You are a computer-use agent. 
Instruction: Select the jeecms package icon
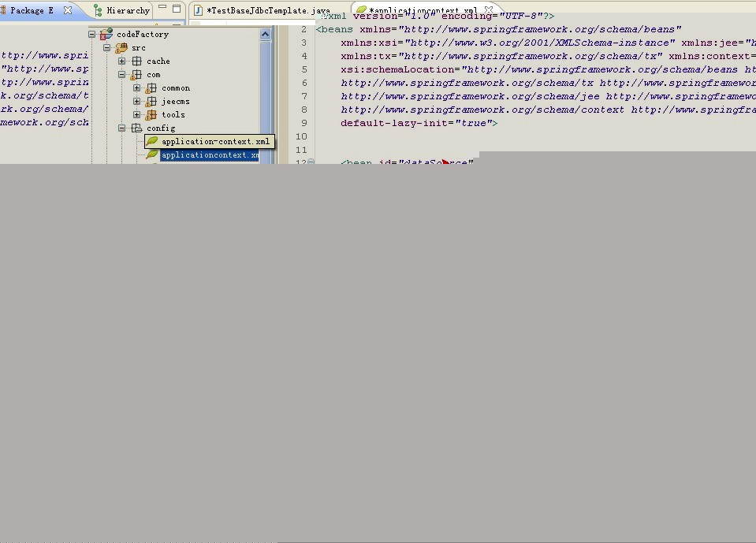pos(151,101)
